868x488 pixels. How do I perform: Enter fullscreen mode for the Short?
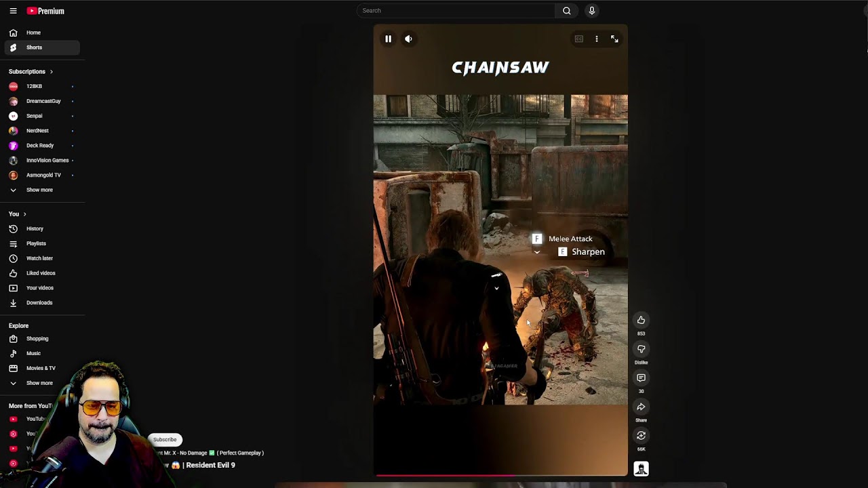614,39
